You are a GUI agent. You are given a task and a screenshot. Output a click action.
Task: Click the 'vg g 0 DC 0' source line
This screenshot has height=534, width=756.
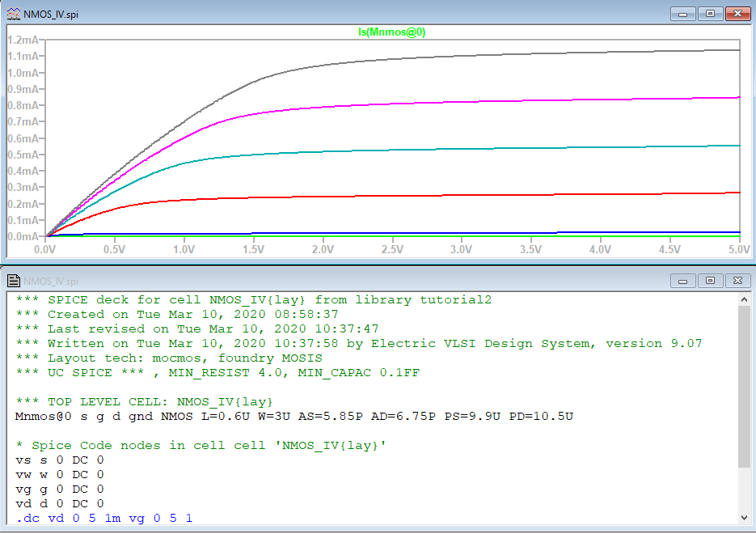coord(59,489)
